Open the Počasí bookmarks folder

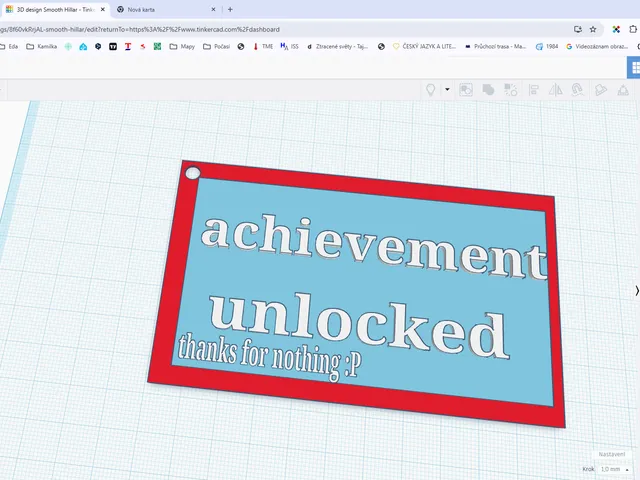tap(216, 47)
